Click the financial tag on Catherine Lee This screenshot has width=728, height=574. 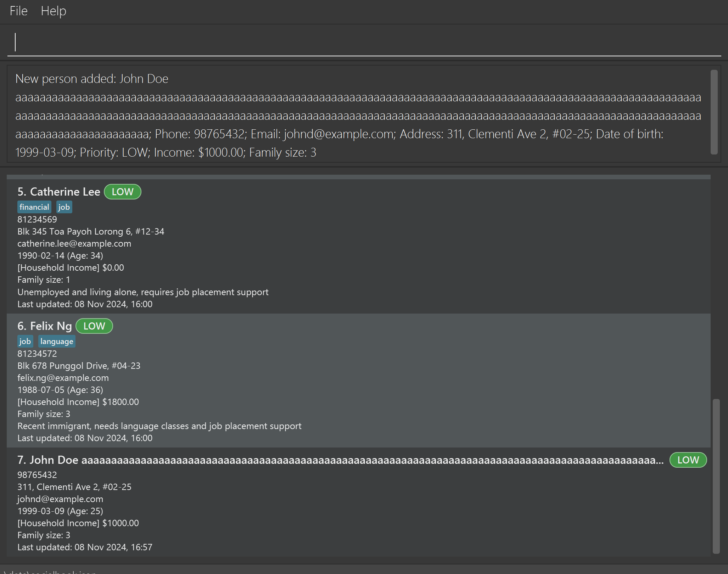click(x=34, y=207)
